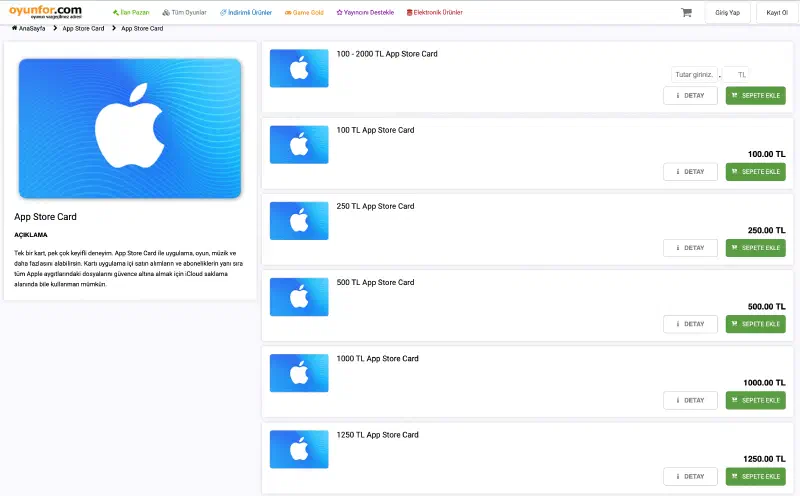Click the '100 TL App Store Card' title
Viewport: 800px width, 496px height.
point(376,130)
